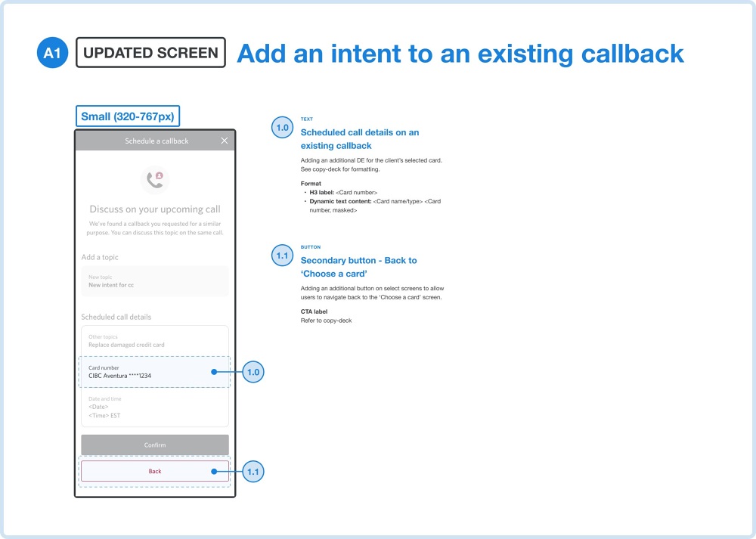This screenshot has height=539, width=756.
Task: Click the 1.1 marker beside the Back button
Action: [x=253, y=472]
